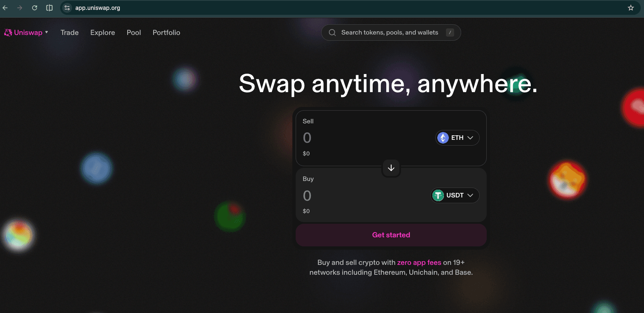Screen dimensions: 644x313
Task: Click the USDT token logo
Action: tap(438, 195)
